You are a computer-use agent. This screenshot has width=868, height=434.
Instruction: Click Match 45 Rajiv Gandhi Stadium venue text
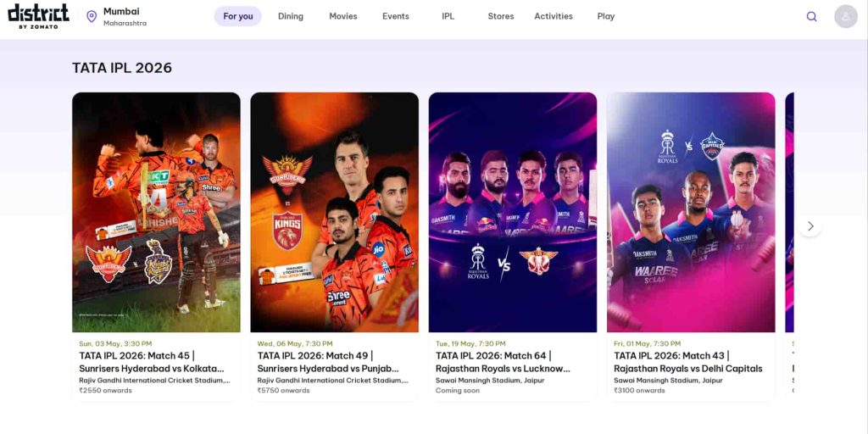[154, 381]
